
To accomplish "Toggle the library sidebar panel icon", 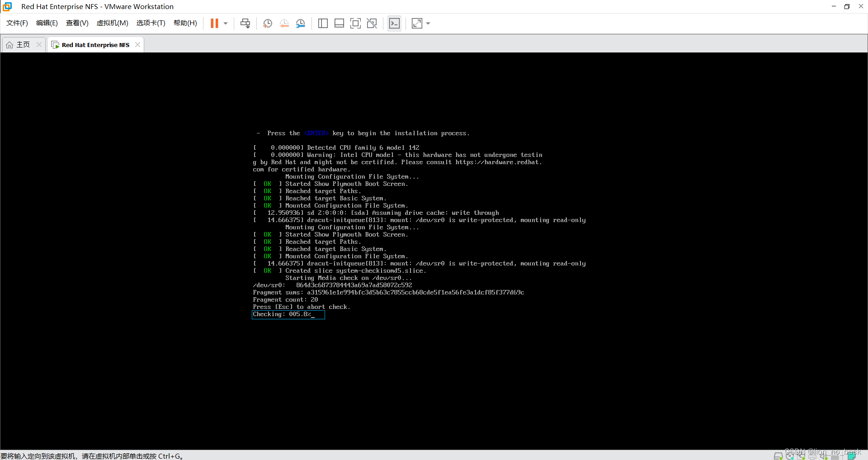I will 323,24.
